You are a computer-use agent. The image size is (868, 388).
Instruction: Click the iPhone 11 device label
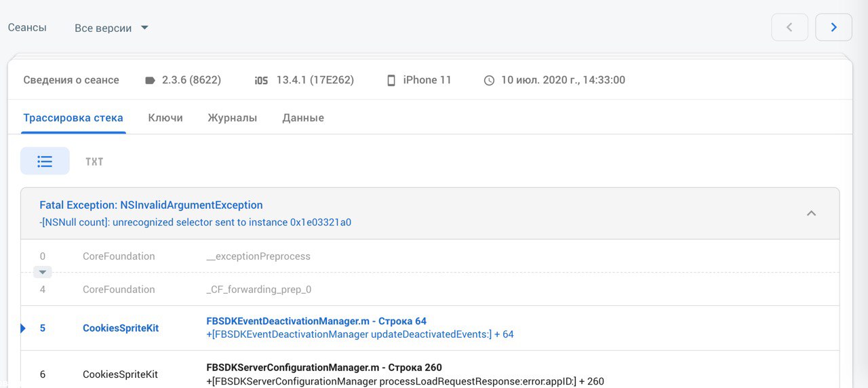tap(427, 80)
